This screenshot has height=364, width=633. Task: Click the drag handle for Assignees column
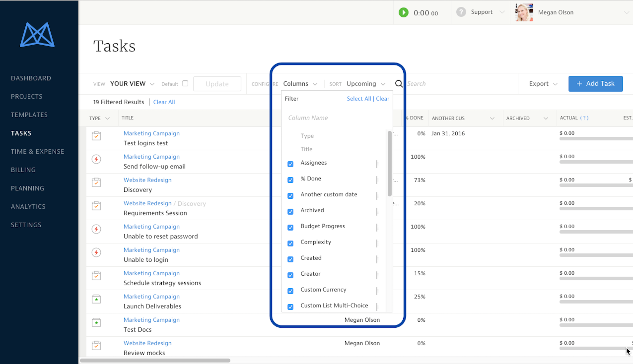coord(377,164)
